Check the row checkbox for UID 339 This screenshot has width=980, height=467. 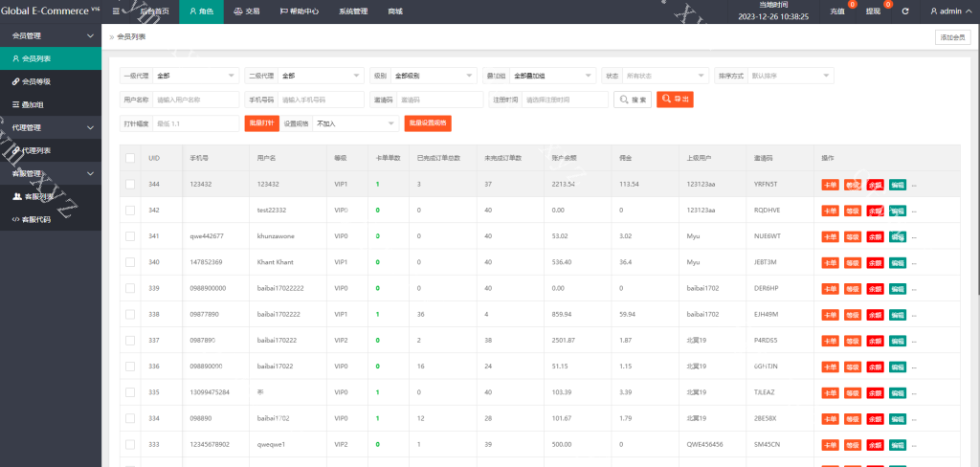tap(130, 288)
